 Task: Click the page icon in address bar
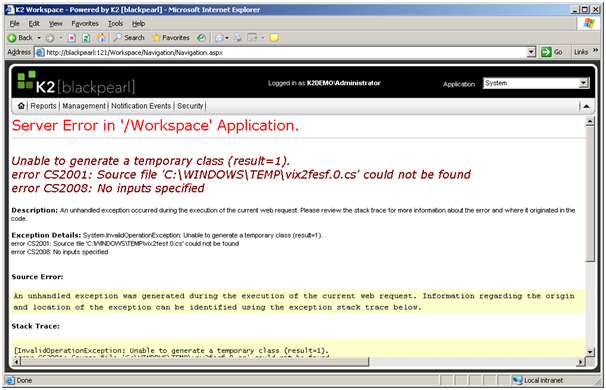(x=40, y=52)
